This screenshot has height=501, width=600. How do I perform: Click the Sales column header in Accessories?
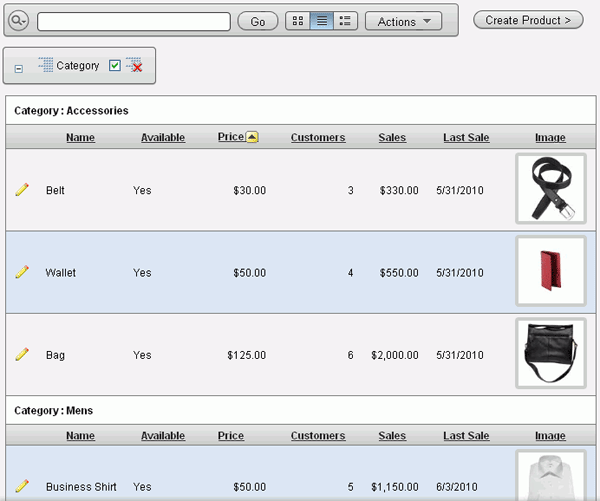click(392, 137)
